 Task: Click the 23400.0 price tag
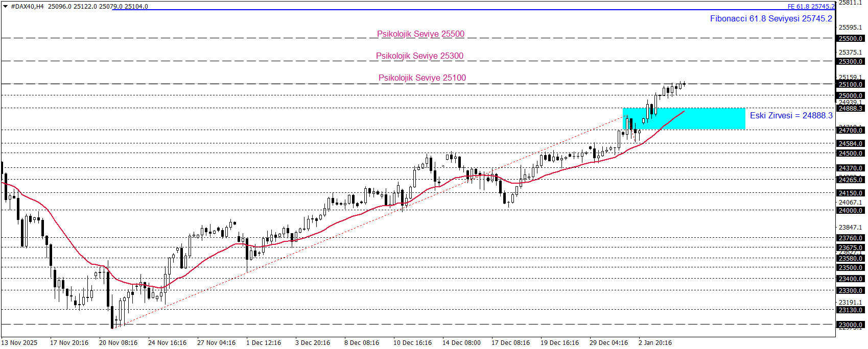coord(851,279)
